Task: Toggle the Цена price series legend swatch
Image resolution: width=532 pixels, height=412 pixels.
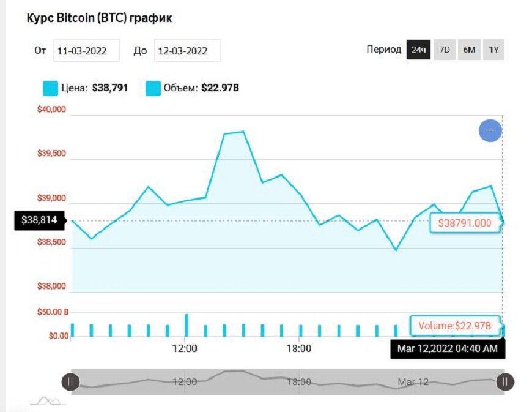Action: (50, 88)
